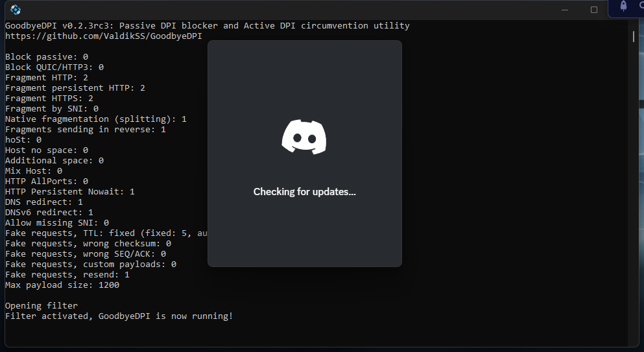The image size is (644, 352).
Task: Maximize the GoodbyeDPI console window
Action: pos(594,10)
